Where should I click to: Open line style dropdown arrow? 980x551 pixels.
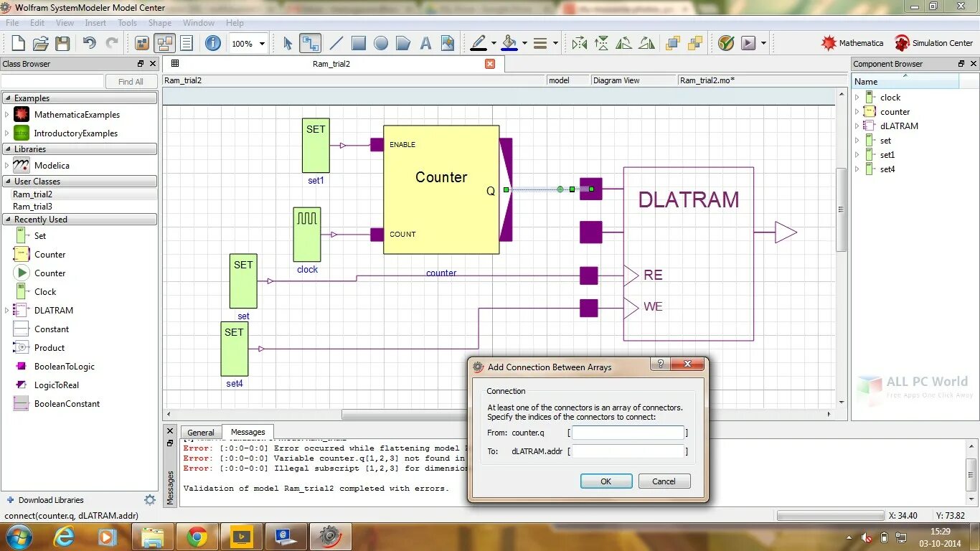click(x=555, y=43)
